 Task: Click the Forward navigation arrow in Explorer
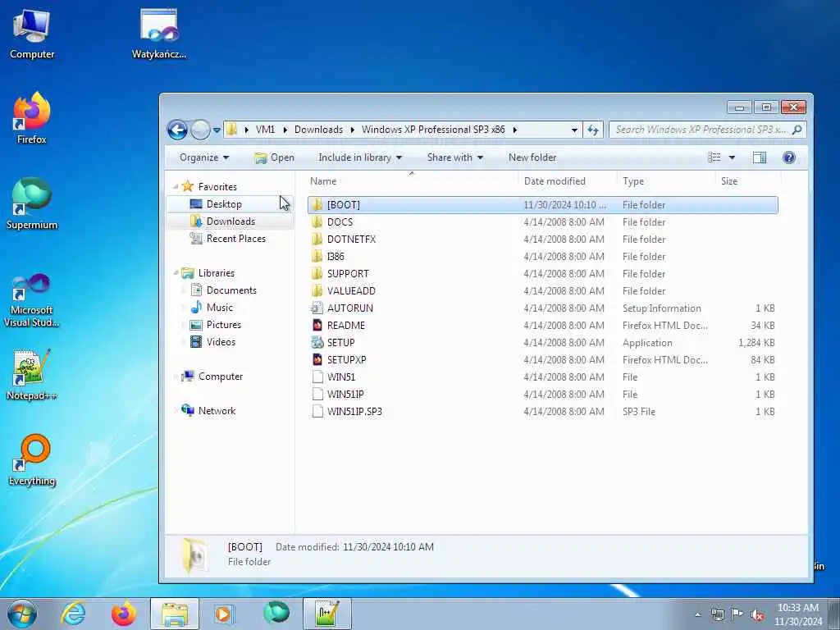[x=200, y=130]
